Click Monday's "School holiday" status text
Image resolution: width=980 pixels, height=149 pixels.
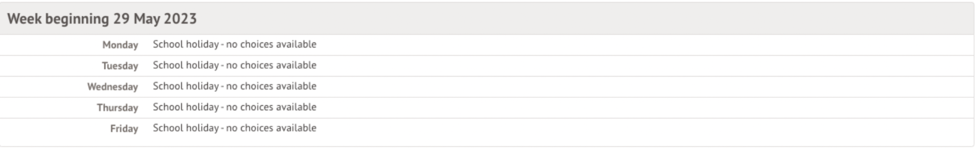click(x=186, y=44)
